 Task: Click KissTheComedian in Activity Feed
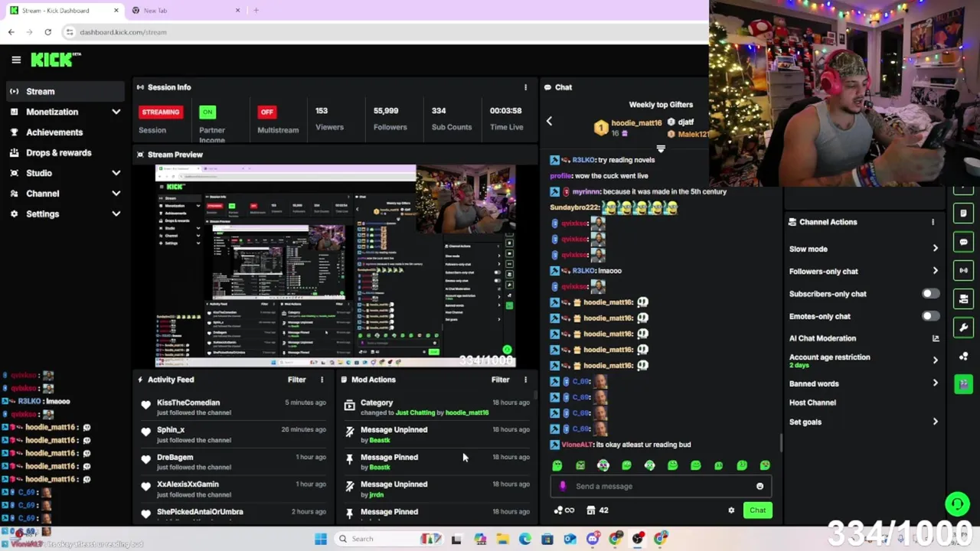[188, 403]
